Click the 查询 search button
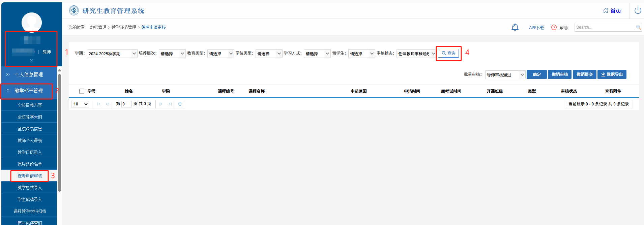The height and width of the screenshot is (225, 644). [x=448, y=53]
